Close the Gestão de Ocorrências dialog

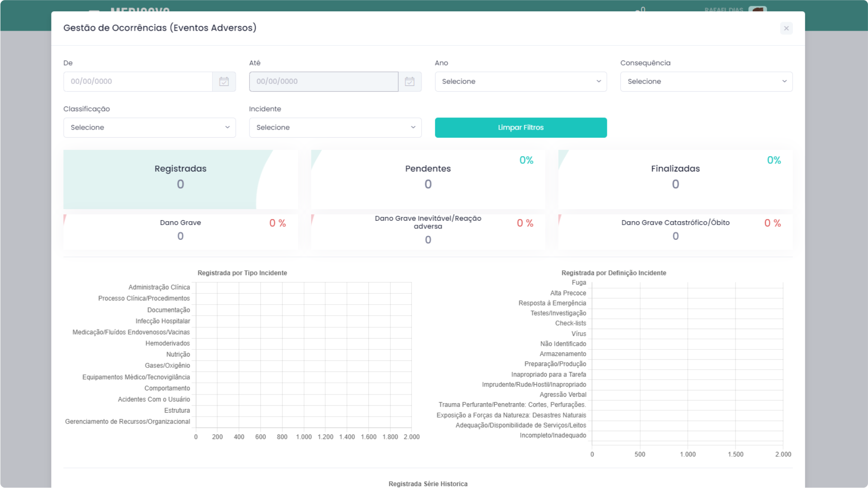[x=786, y=28]
